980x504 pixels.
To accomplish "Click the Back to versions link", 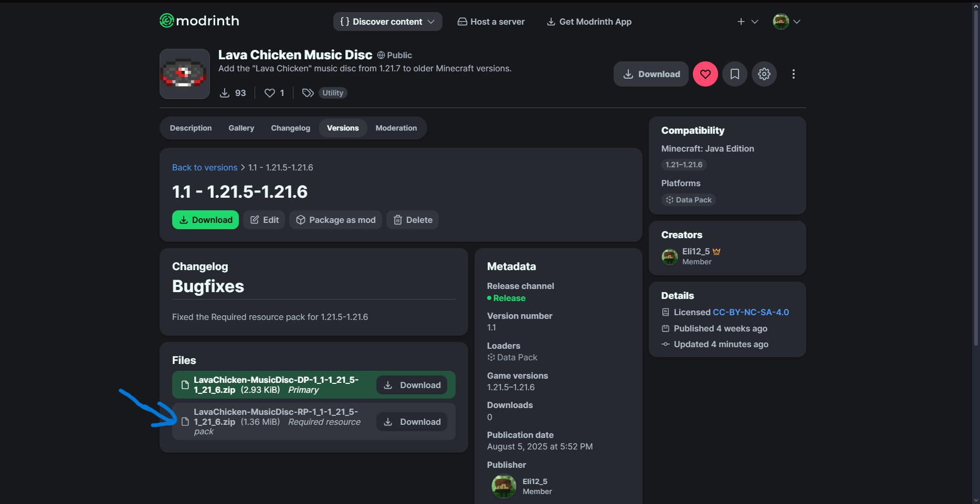I will pos(205,167).
